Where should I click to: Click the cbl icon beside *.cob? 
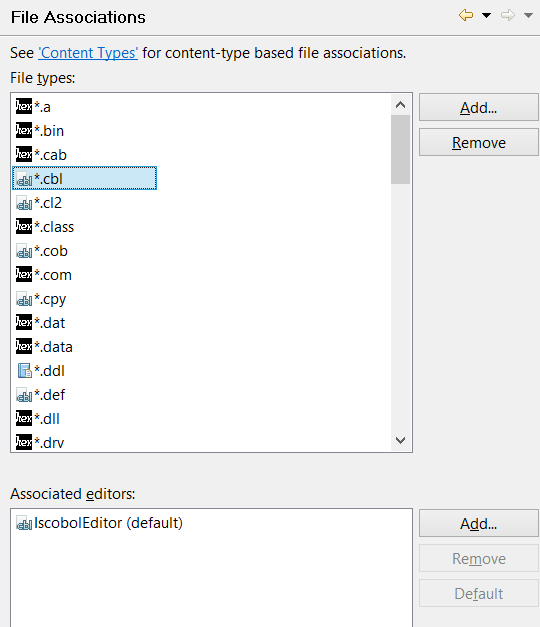pyautogui.click(x=24, y=251)
